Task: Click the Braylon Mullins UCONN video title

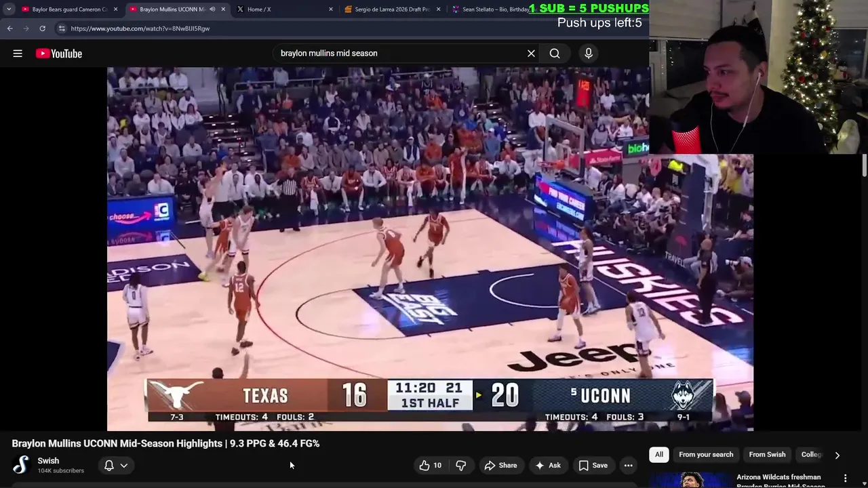Action: [165, 443]
